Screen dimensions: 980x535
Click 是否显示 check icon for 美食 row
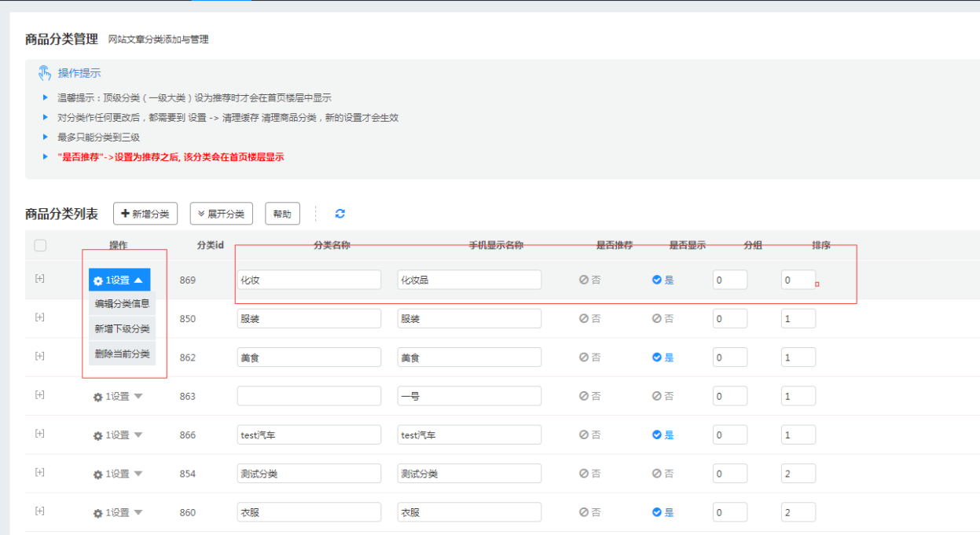coord(656,357)
